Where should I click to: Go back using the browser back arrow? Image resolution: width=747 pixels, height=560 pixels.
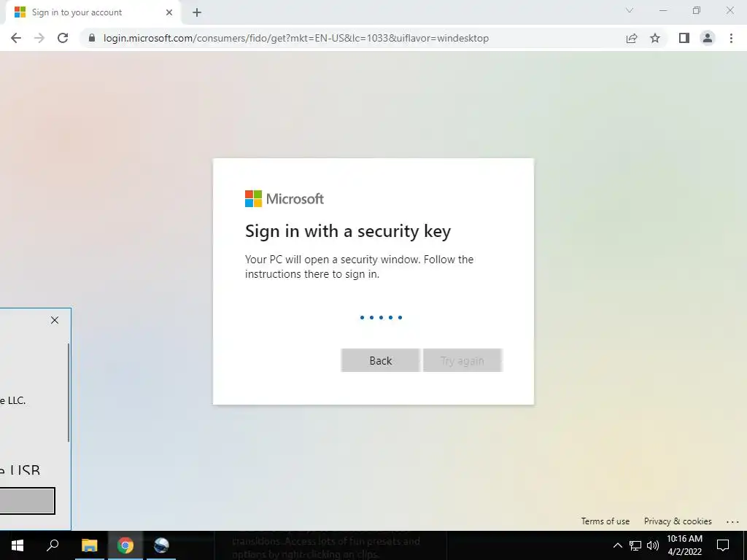click(x=16, y=38)
